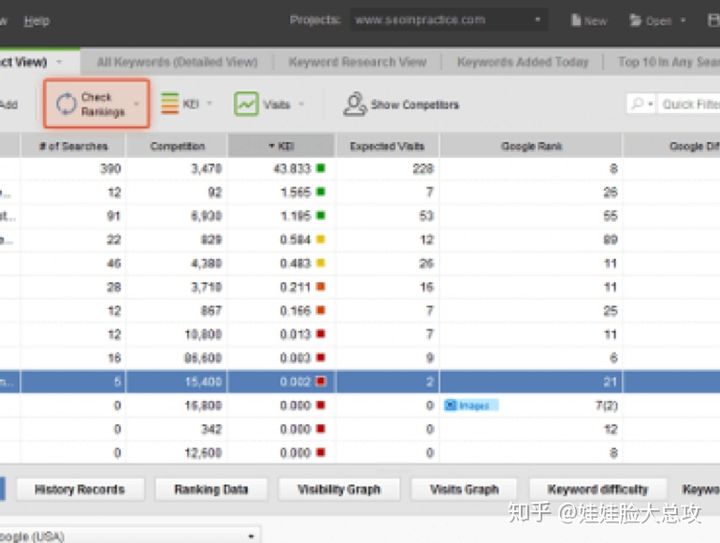
Task: Click the Open project folder icon
Action: click(x=635, y=20)
